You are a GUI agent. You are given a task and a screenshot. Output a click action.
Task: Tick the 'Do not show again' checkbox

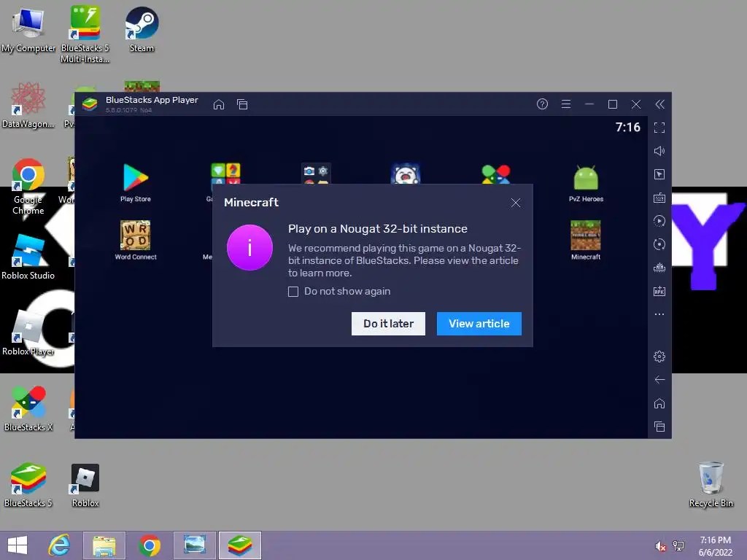tap(293, 292)
